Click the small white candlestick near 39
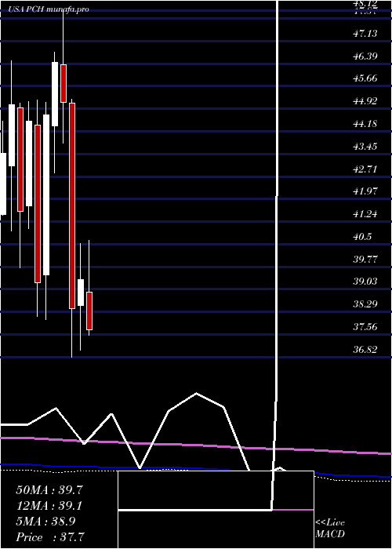 click(x=81, y=293)
